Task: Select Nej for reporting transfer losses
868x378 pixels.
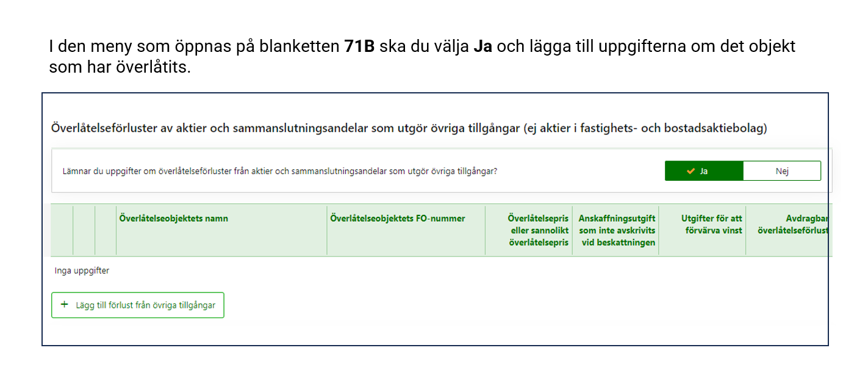Action: (781, 171)
